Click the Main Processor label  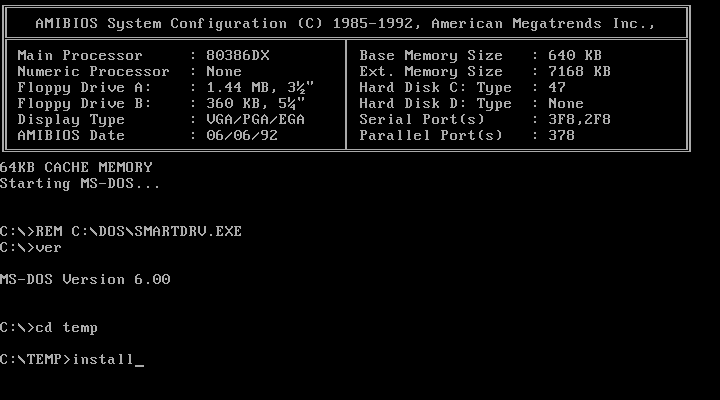point(80,56)
